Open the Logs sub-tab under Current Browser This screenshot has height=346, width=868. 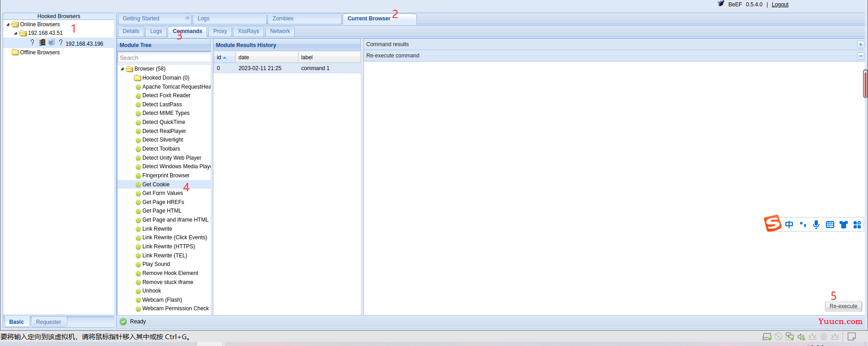[x=156, y=31]
